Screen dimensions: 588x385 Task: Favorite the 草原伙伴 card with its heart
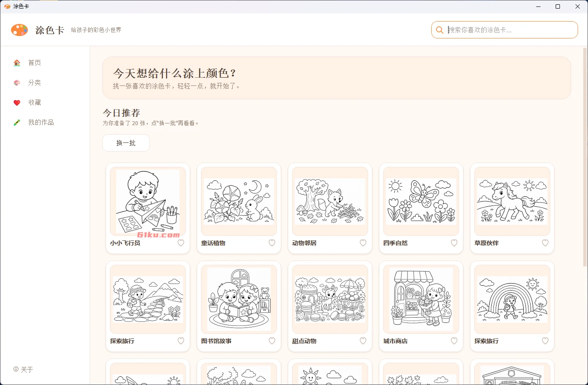(545, 243)
